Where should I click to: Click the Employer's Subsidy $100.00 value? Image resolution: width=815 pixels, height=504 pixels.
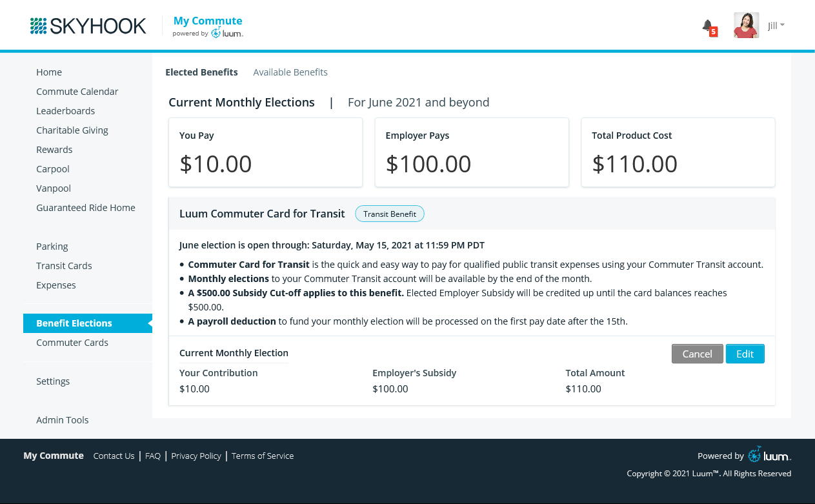(390, 388)
